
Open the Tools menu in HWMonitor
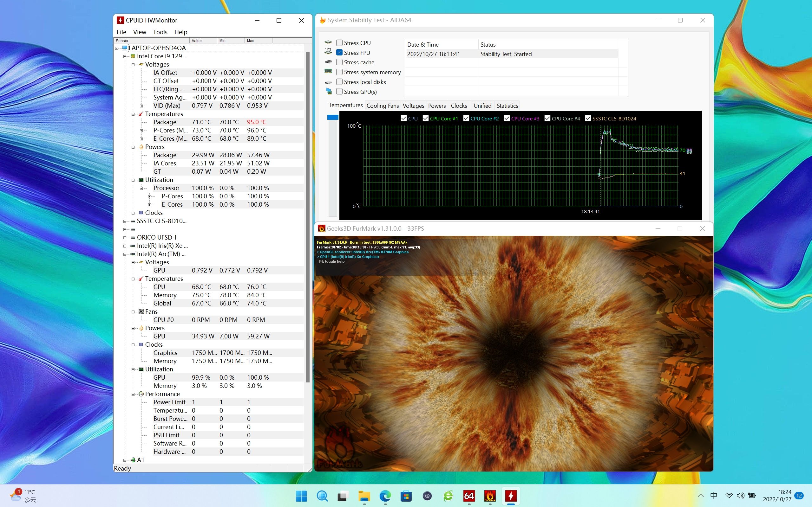[160, 32]
